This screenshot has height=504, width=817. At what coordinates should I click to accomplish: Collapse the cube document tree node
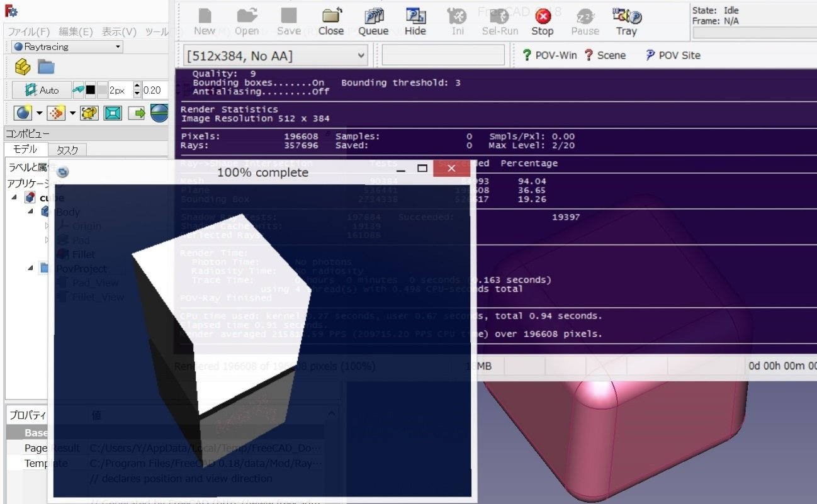(14, 198)
